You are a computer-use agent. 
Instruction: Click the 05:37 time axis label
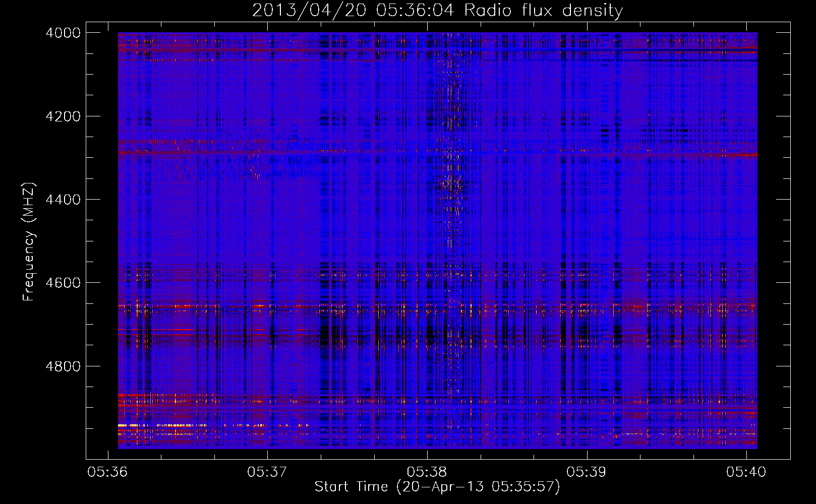coord(267,472)
